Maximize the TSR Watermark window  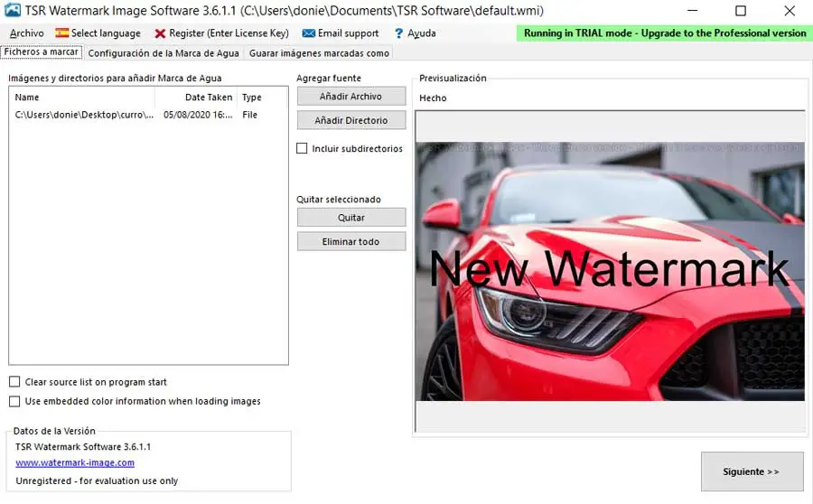[741, 10]
